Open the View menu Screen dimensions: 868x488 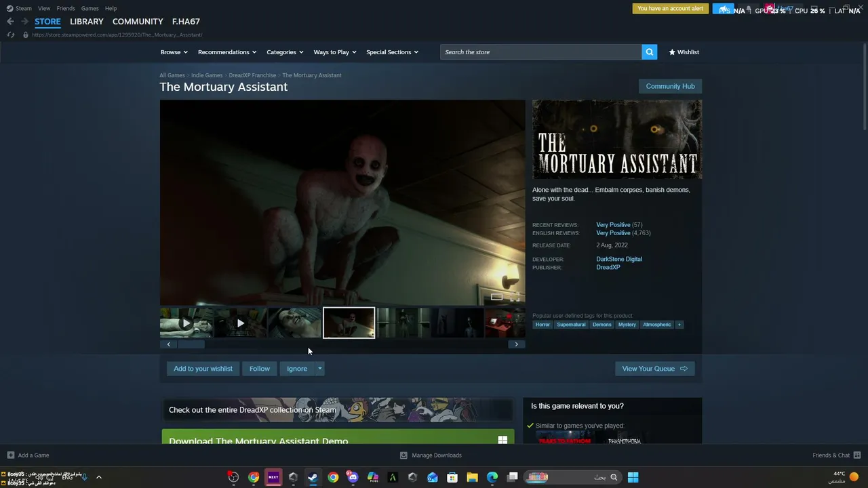pos(44,8)
